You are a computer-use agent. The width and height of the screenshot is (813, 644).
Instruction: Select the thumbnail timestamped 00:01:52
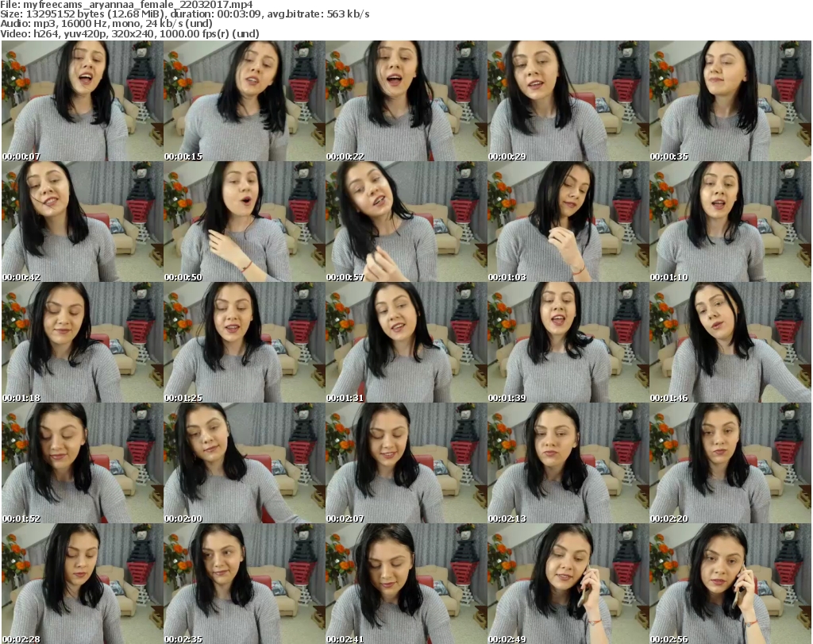pyautogui.click(x=83, y=464)
